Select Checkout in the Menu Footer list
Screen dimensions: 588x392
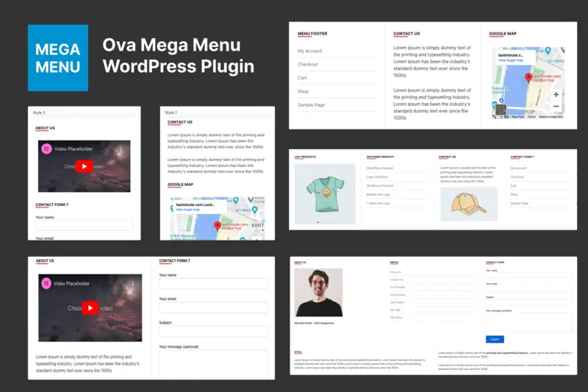pos(307,65)
